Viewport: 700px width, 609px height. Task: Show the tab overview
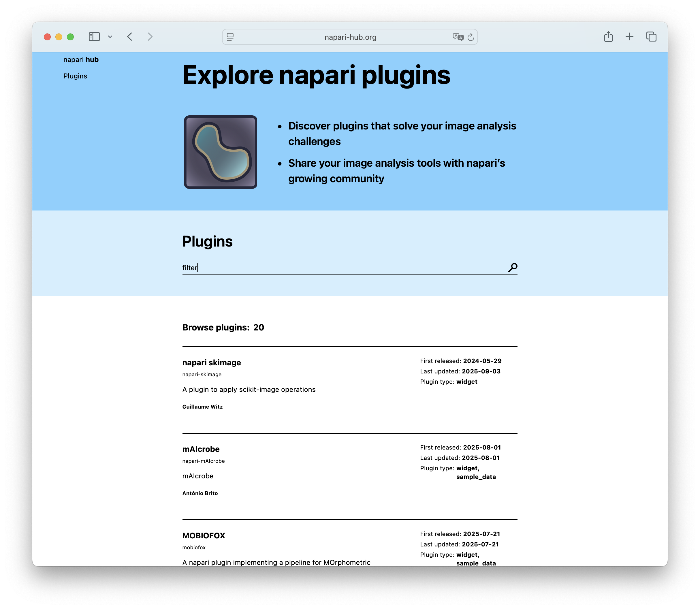click(651, 36)
